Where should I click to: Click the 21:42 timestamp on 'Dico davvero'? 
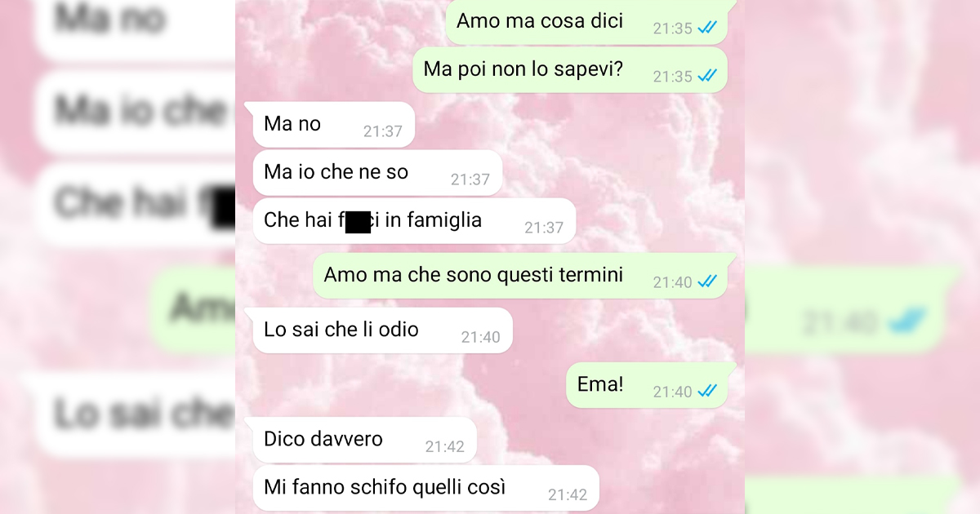pyautogui.click(x=445, y=446)
